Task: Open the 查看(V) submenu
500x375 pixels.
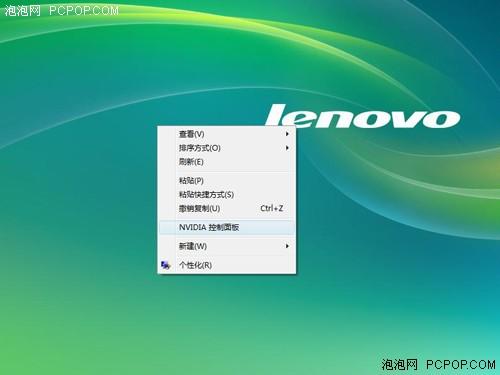Action: click(226, 134)
